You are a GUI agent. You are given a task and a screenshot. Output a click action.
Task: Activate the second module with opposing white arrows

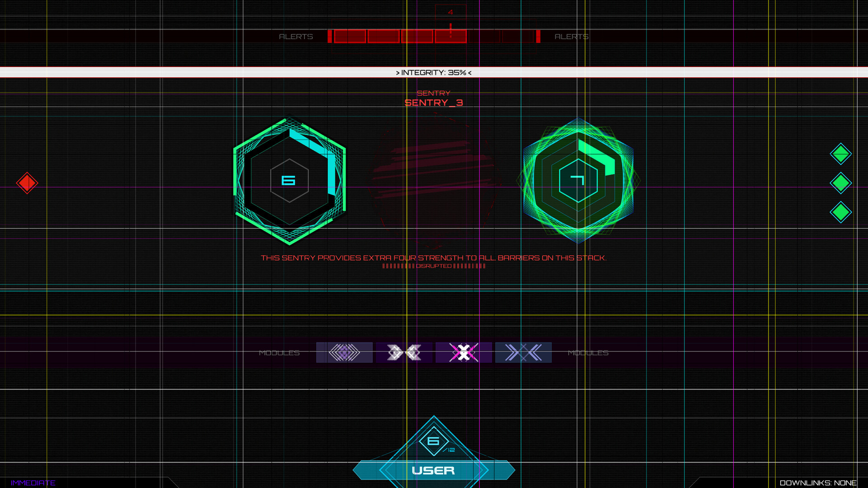(x=404, y=352)
